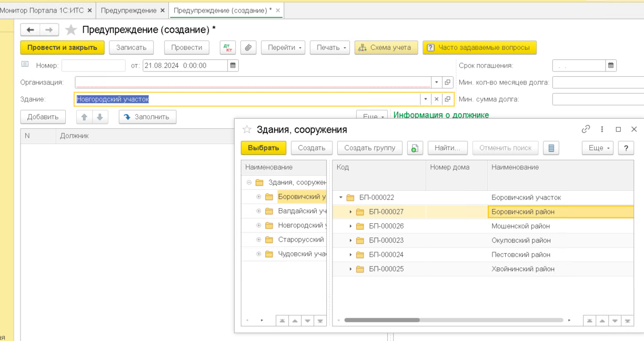Move the row down with the arrow button
Screen dimensions: 644x341
point(100,117)
